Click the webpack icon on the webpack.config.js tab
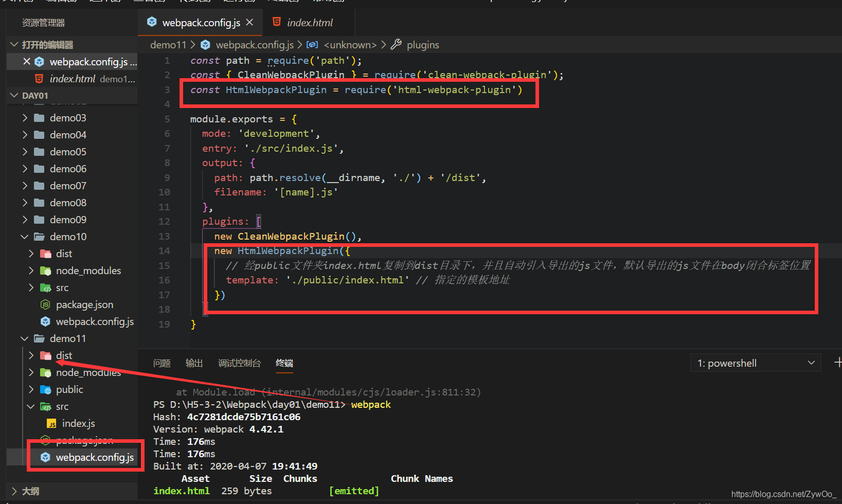This screenshot has width=842, height=504. pyautogui.click(x=152, y=22)
